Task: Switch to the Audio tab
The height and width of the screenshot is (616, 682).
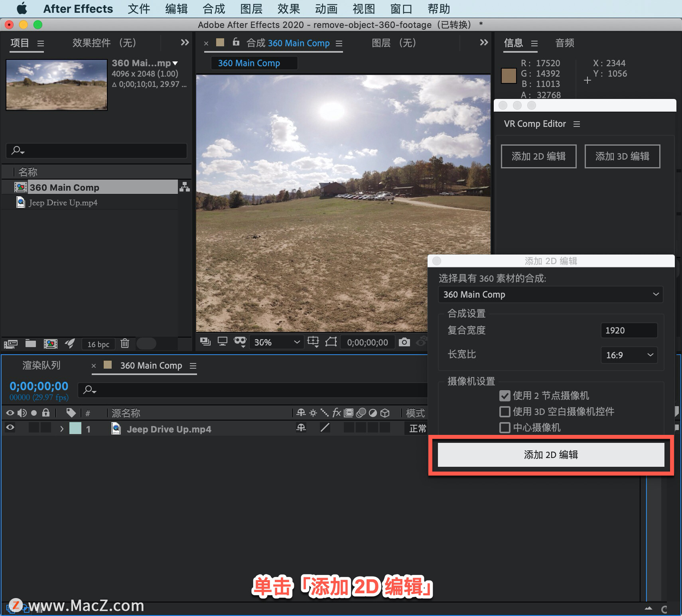Action: coord(565,43)
